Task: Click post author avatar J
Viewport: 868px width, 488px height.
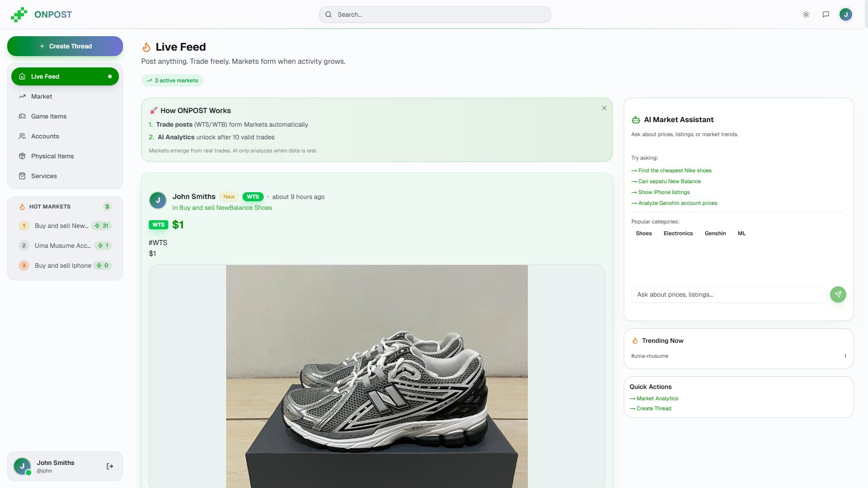Action: pyautogui.click(x=158, y=200)
